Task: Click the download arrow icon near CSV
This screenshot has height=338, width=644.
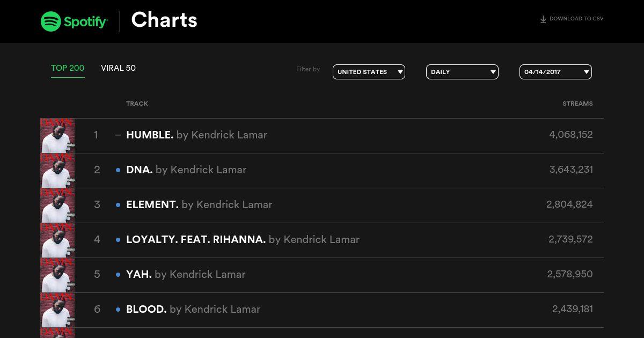Action: [x=543, y=19]
